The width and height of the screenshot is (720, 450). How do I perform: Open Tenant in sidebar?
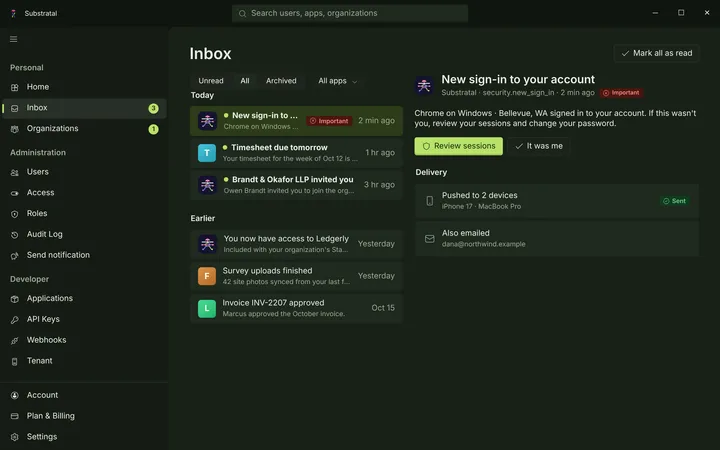[84, 361]
